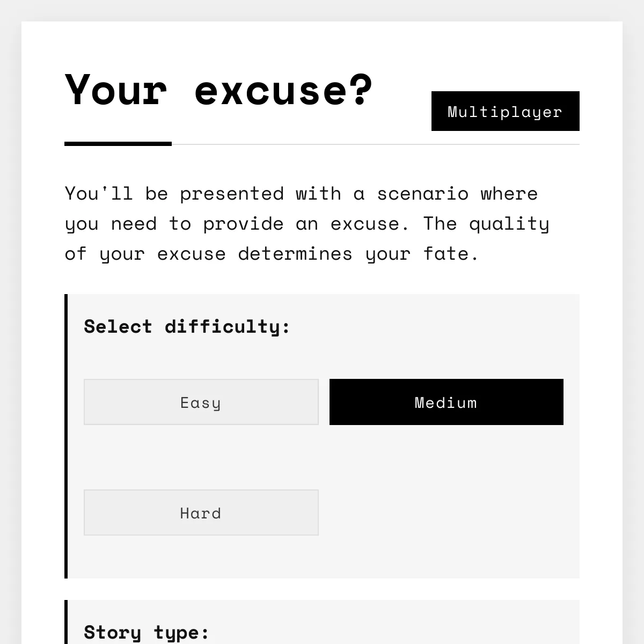Viewport: 644px width, 644px height.
Task: Click the word "fate" in the description
Action: 445,254
